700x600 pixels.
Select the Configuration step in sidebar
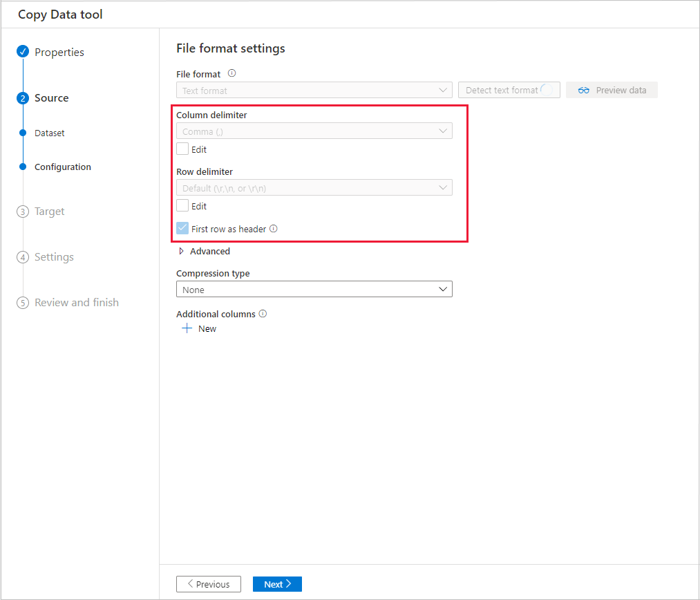coord(62,167)
